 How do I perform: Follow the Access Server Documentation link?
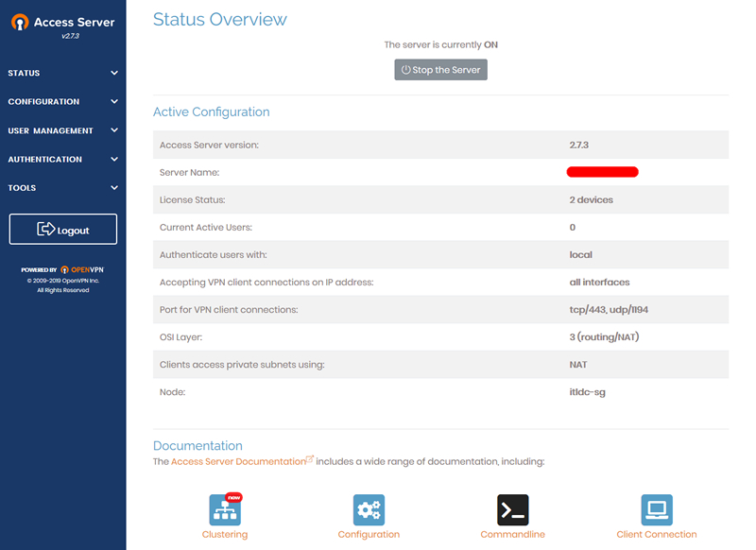(238, 461)
